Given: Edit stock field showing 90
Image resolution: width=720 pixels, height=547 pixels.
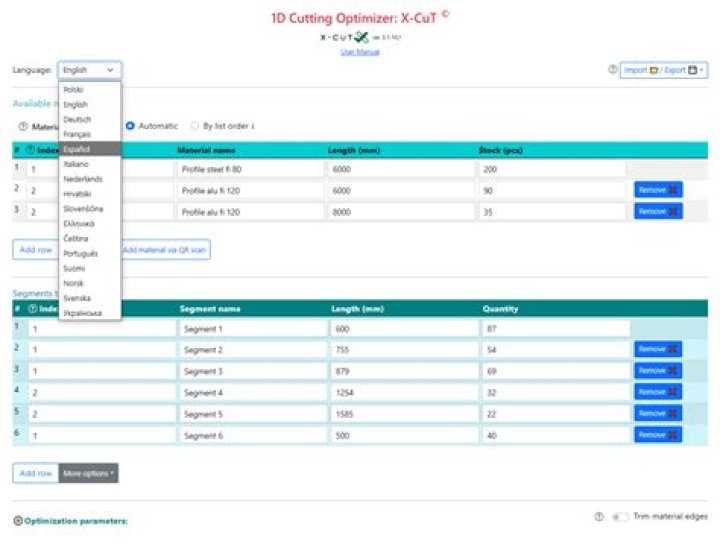Looking at the screenshot, I should (552, 191).
